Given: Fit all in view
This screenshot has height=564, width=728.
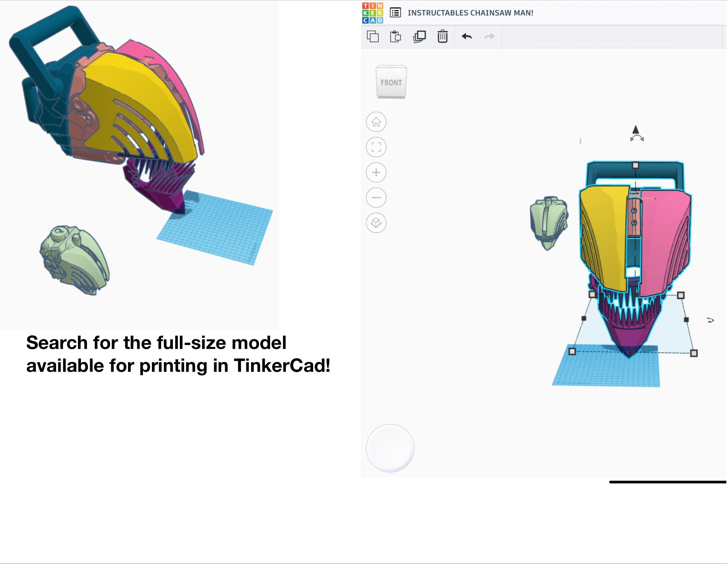Looking at the screenshot, I should [x=376, y=147].
